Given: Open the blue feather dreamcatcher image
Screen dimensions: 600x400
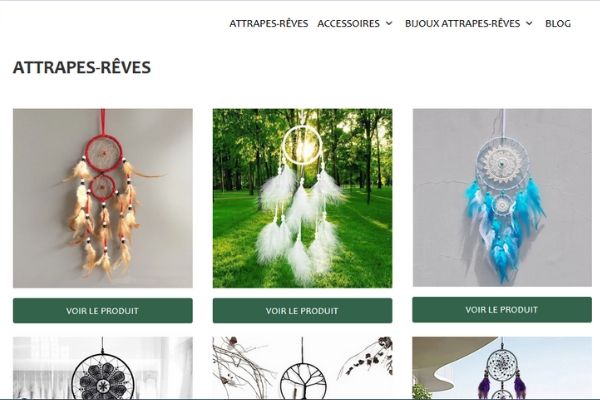Looking at the screenshot, I should pyautogui.click(x=502, y=198).
